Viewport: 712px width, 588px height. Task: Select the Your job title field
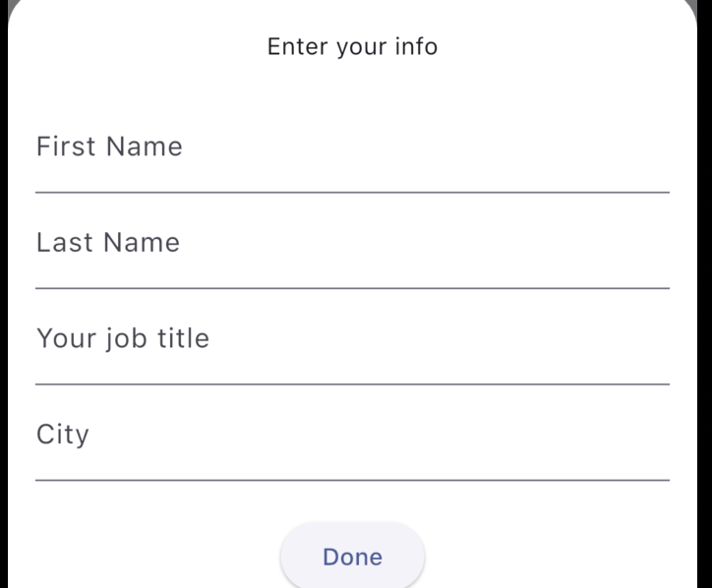[352, 348]
